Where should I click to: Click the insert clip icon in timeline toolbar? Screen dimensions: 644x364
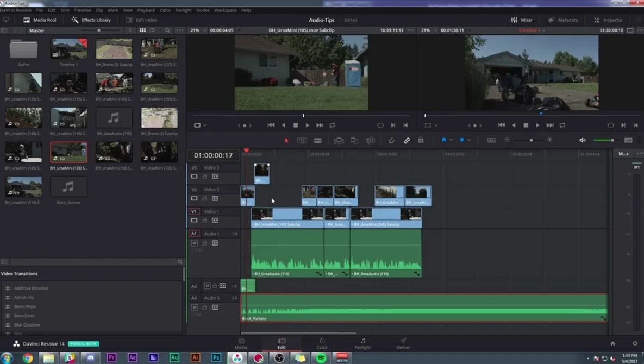coord(339,140)
